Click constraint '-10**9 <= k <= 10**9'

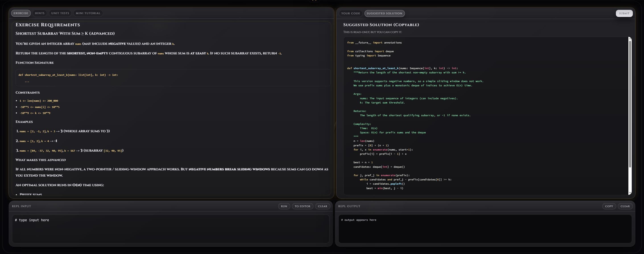coord(35,113)
